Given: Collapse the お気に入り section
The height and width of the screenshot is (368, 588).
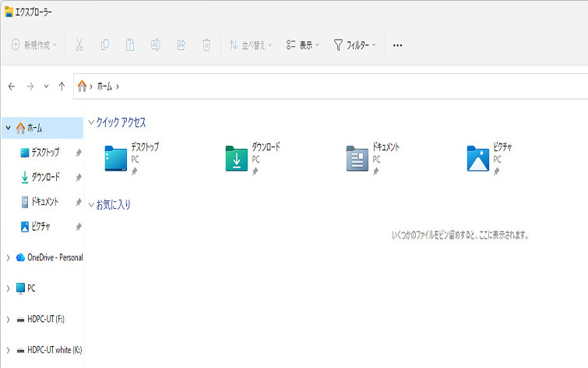Looking at the screenshot, I should pos(92,205).
